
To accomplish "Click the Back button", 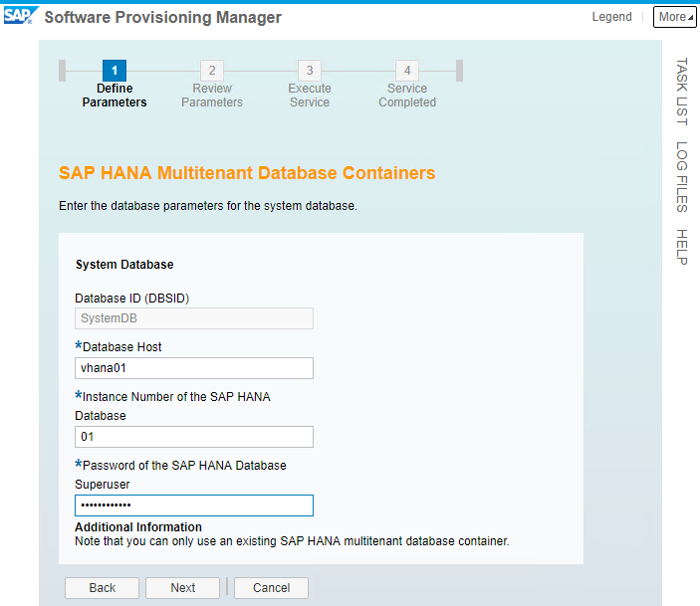I will click(x=102, y=588).
